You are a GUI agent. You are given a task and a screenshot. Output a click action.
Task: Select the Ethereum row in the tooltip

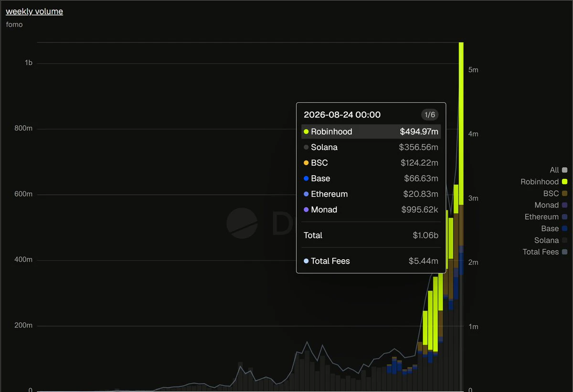(371, 194)
